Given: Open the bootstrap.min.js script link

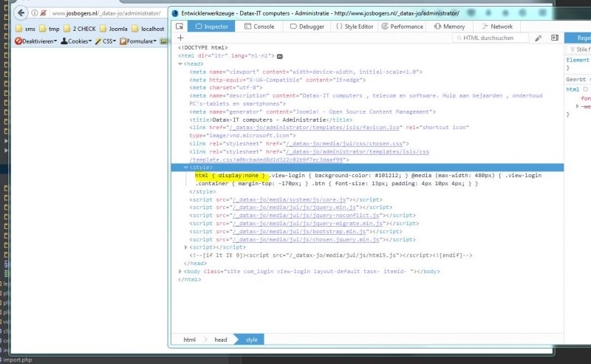Looking at the screenshot, I should (x=299, y=231).
